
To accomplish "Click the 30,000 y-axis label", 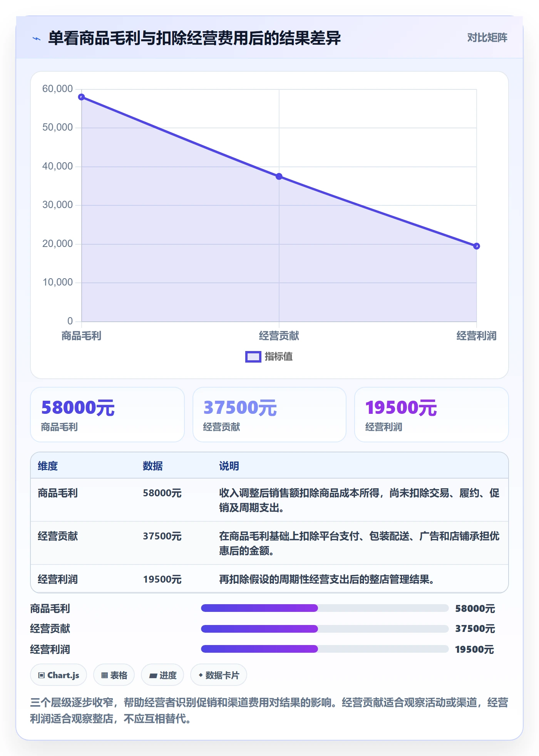I will [57, 205].
